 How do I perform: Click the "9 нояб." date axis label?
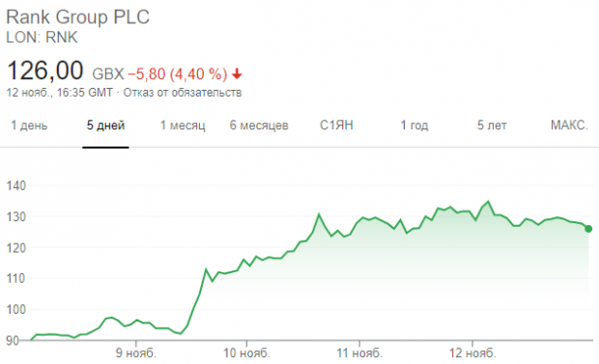(136, 353)
